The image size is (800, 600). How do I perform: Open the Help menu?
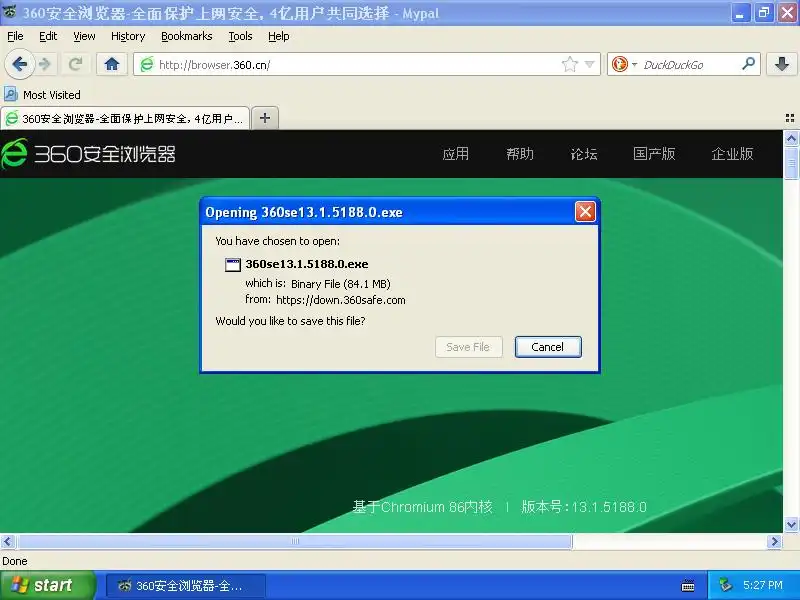pos(279,36)
